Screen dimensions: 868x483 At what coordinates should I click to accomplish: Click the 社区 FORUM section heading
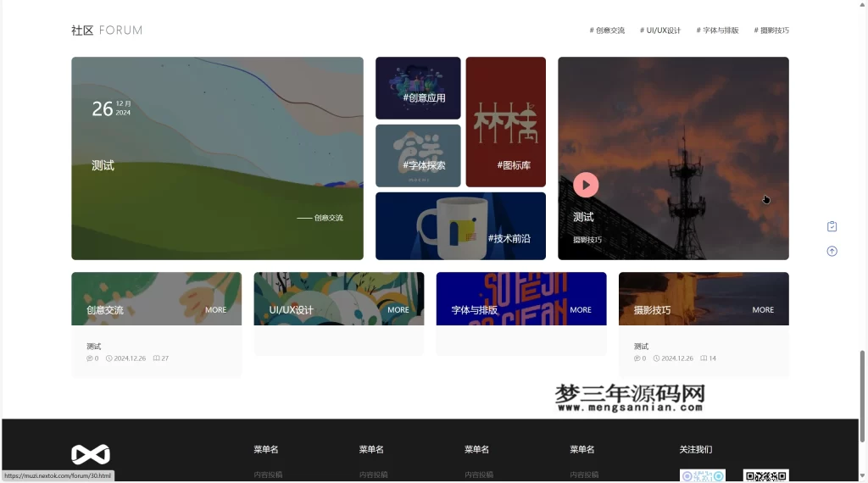(x=107, y=31)
